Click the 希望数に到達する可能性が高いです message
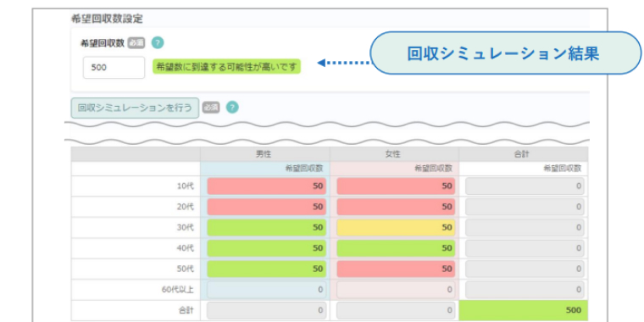Image resolution: width=644 pixels, height=322 pixels. (227, 67)
